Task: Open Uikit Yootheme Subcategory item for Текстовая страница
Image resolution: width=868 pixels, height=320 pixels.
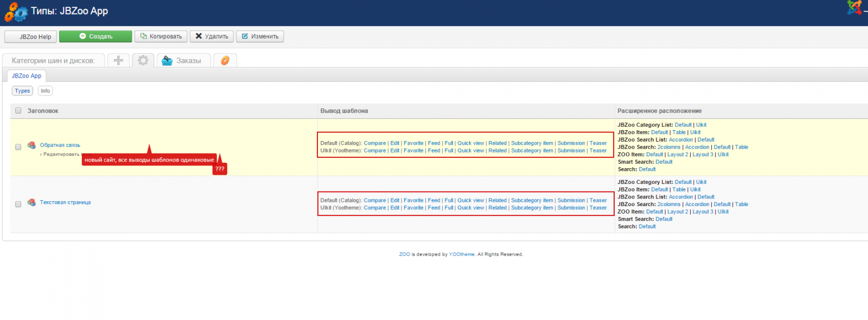Action: tap(532, 208)
